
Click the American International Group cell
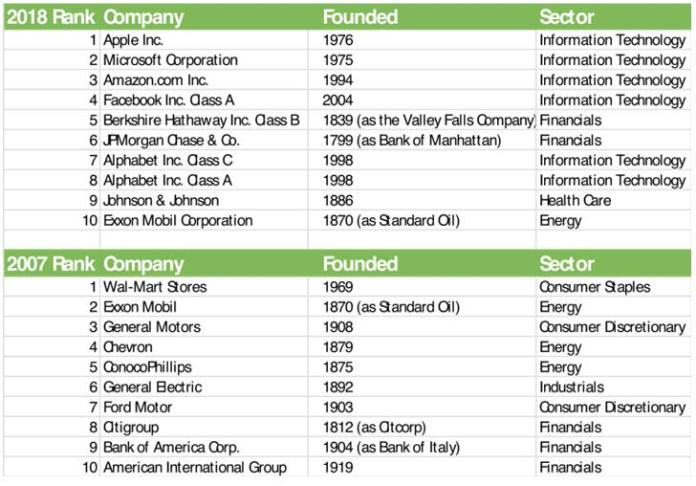click(195, 467)
